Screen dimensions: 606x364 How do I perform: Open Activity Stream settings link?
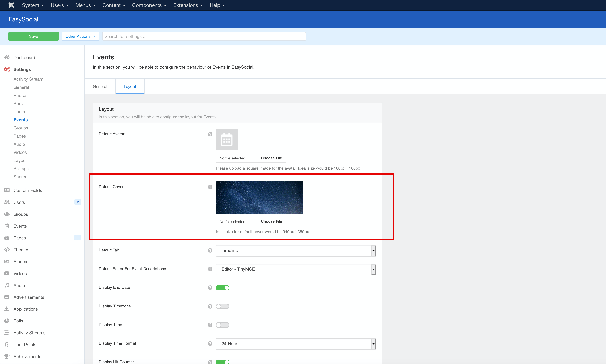tap(28, 79)
